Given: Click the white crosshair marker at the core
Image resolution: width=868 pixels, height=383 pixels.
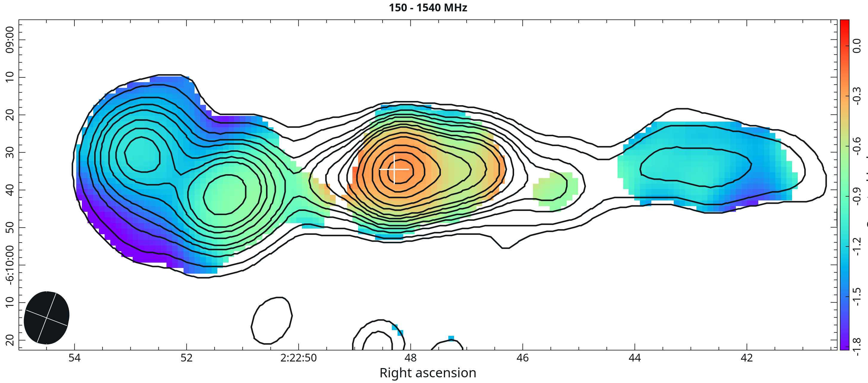Looking at the screenshot, I should coord(394,169).
